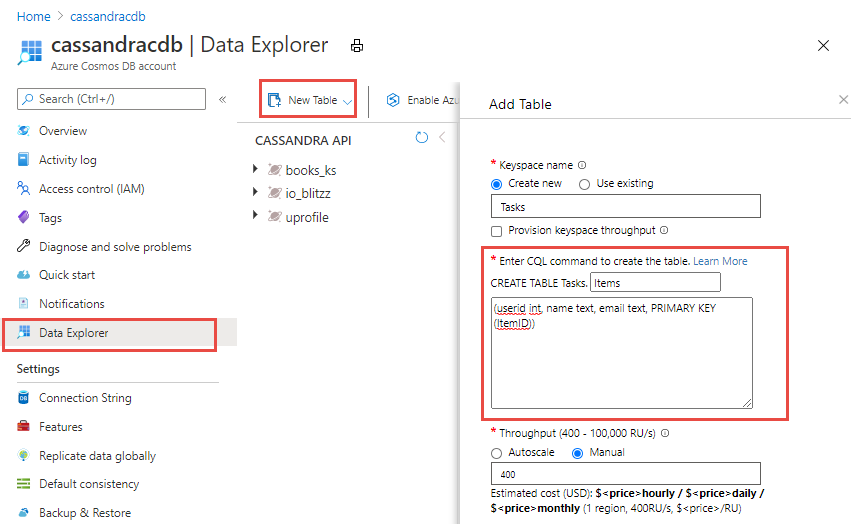The image size is (851, 524).
Task: Select Autoscale throughput option
Action: pyautogui.click(x=497, y=452)
